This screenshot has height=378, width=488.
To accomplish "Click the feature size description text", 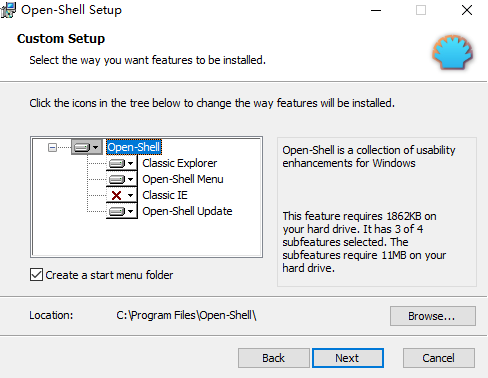I will pyautogui.click(x=364, y=242).
